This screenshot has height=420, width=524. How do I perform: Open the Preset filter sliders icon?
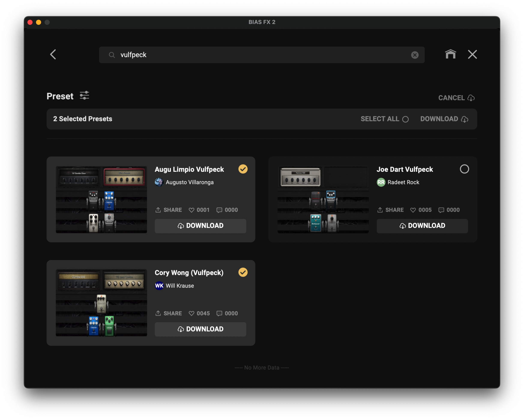(84, 96)
